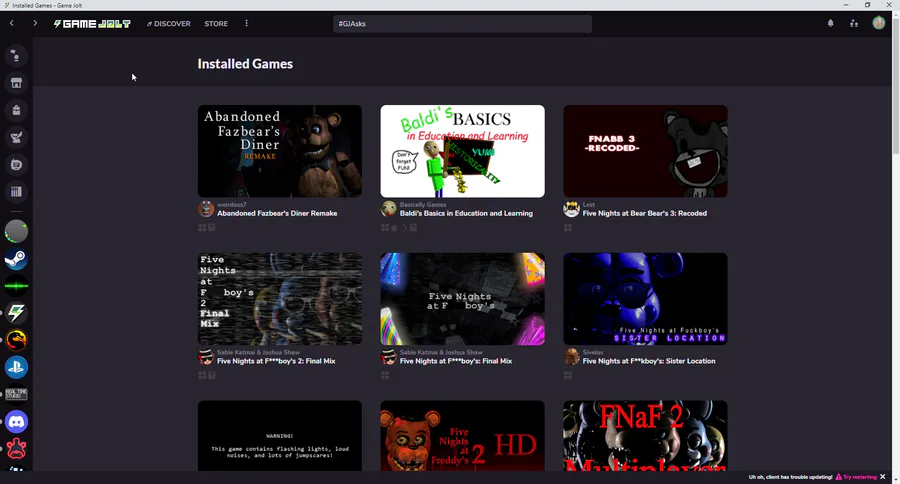Open Baldi's Basics game thumbnail
Screen dimensions: 900x484
point(462,151)
